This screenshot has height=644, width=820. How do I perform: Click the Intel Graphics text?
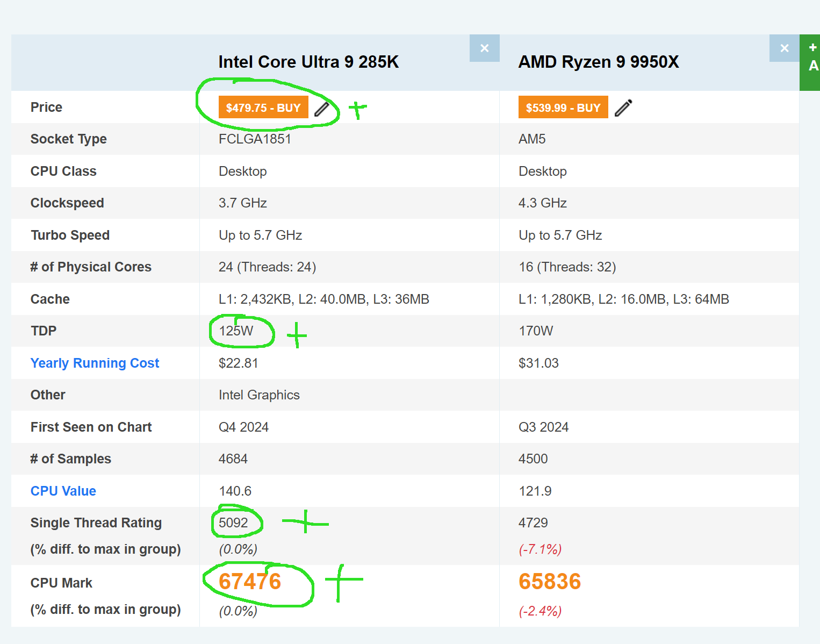pos(259,395)
